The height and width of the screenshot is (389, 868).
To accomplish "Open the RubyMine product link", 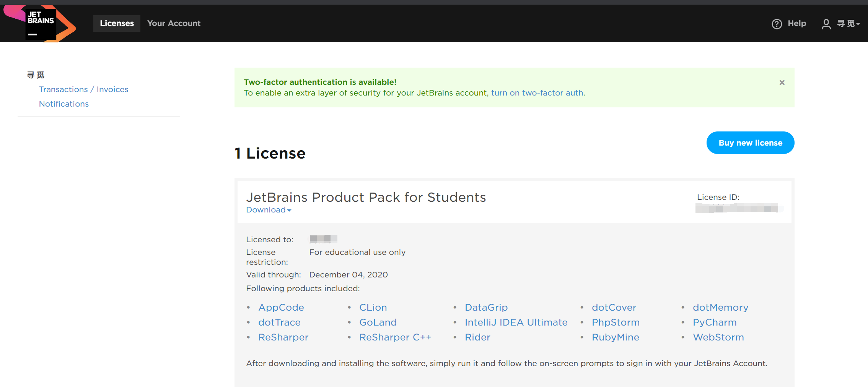I will pos(616,337).
